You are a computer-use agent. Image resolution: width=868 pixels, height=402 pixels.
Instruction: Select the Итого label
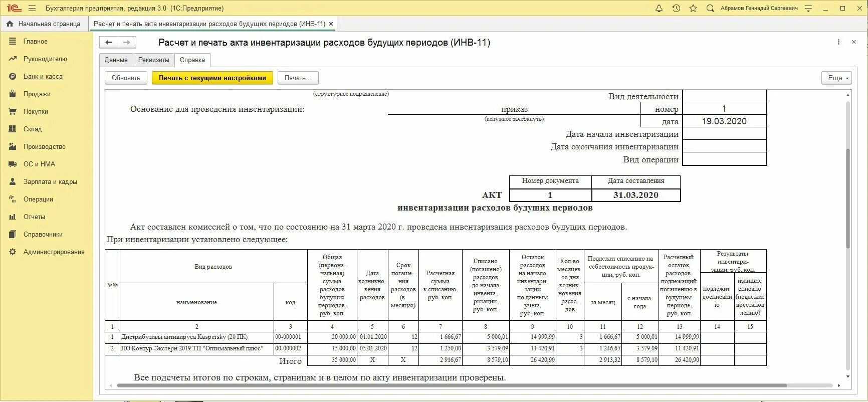tap(290, 361)
